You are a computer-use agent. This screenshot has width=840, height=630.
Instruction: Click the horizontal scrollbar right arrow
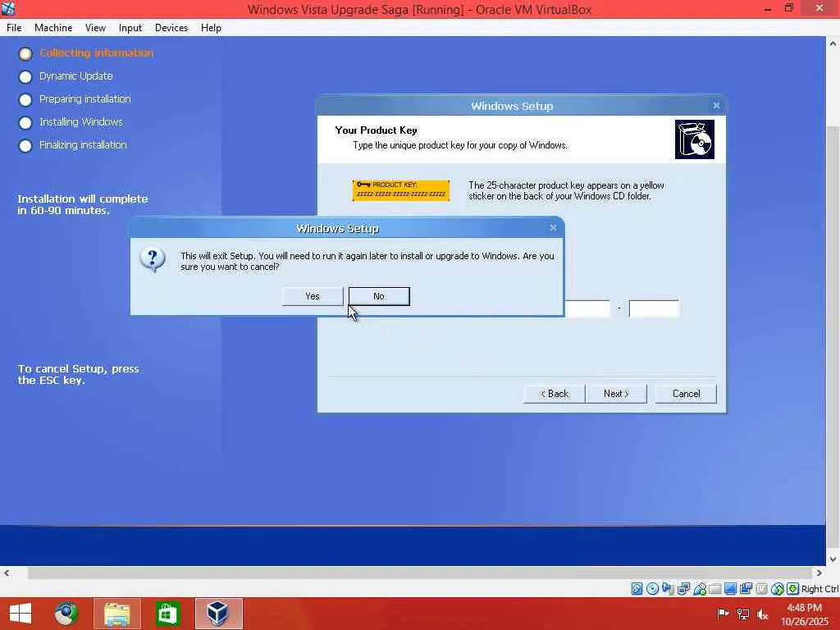pos(819,573)
